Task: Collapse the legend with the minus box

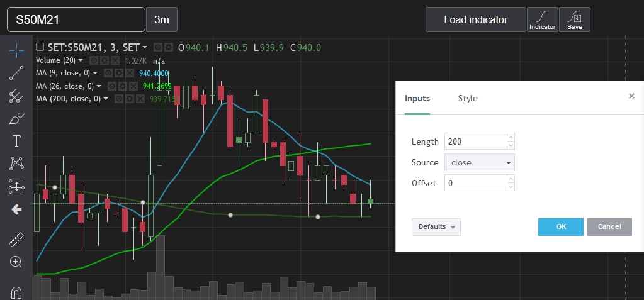Action: click(40, 47)
